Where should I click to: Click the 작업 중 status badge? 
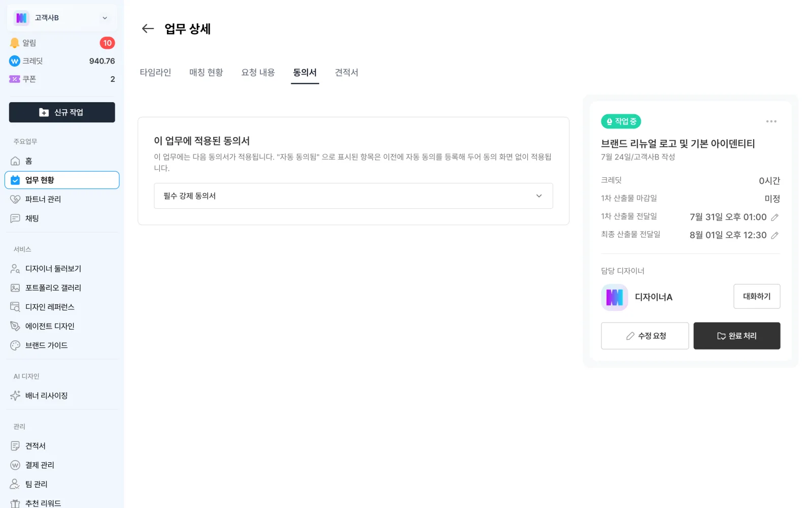pyautogui.click(x=621, y=121)
